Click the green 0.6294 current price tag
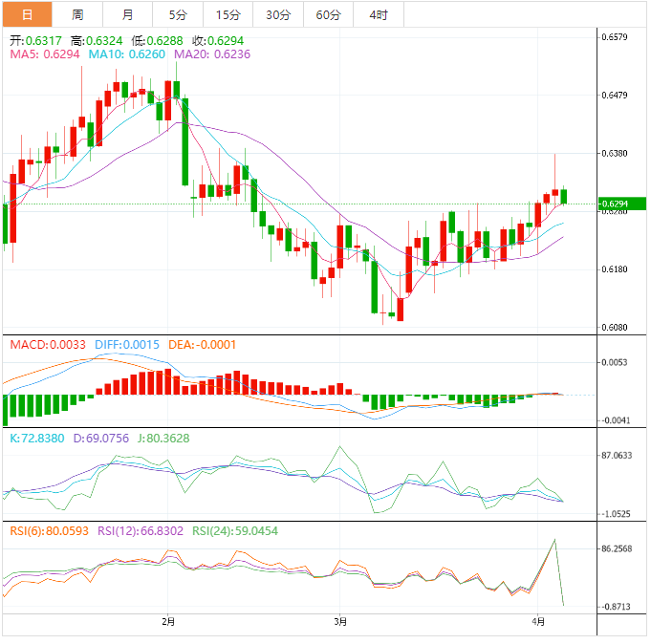The width and height of the screenshot is (651, 644). [620, 204]
